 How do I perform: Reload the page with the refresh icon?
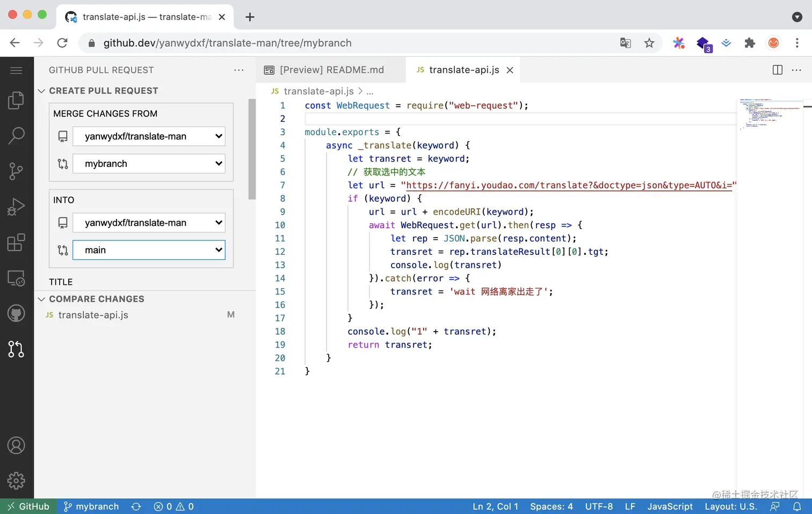point(62,43)
